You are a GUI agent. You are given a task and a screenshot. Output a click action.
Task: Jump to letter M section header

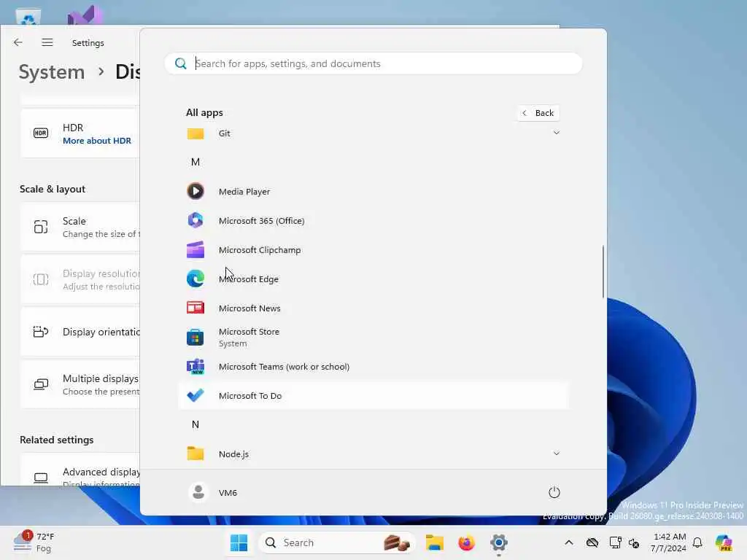click(x=196, y=162)
